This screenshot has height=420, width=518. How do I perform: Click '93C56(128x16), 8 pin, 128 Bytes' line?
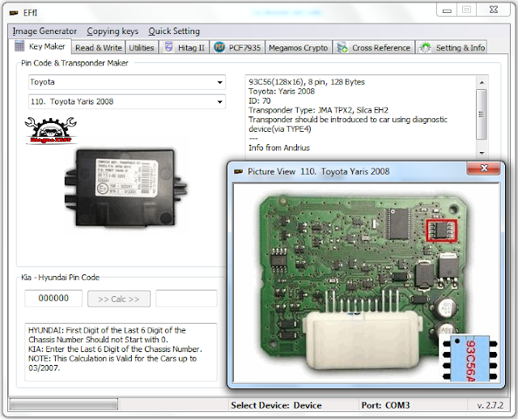pyautogui.click(x=307, y=82)
